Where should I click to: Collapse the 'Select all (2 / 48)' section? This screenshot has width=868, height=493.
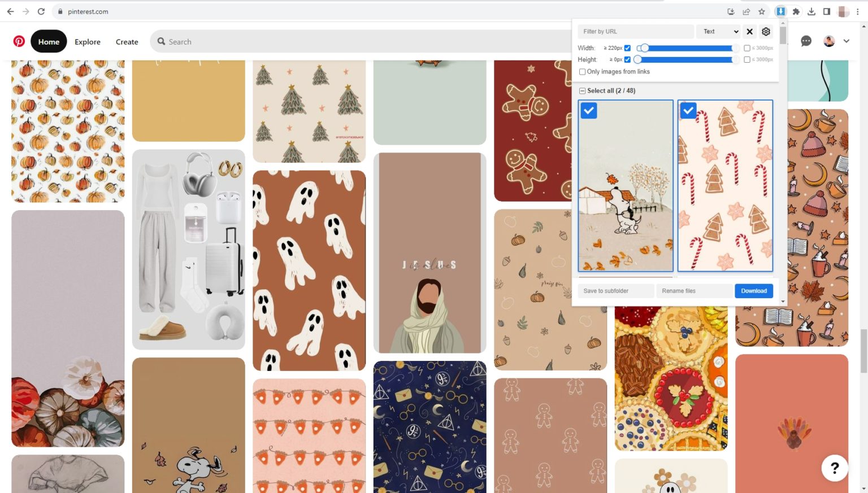pos(582,90)
